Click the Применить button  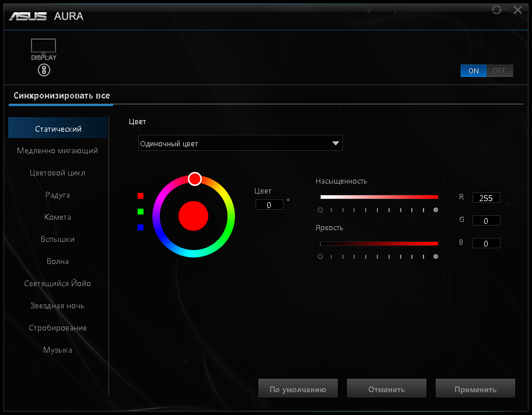(x=475, y=389)
